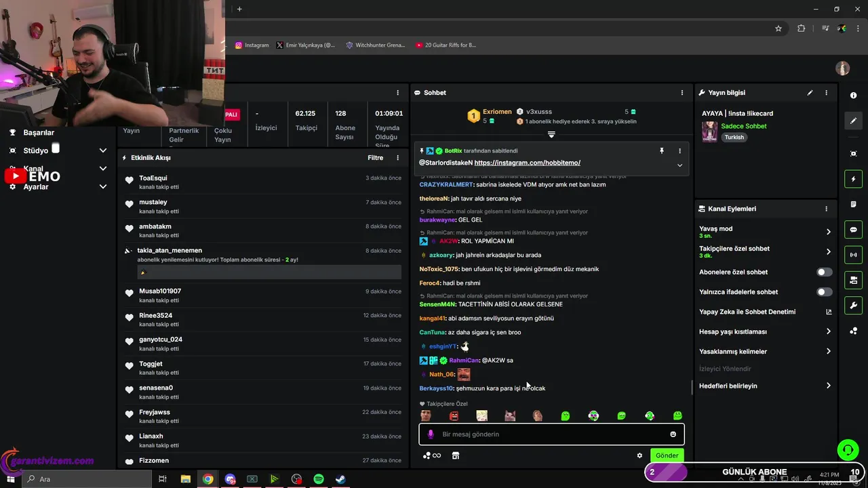Click the ToaEsqui follow event
Image resolution: width=868 pixels, height=488 pixels.
(x=264, y=182)
